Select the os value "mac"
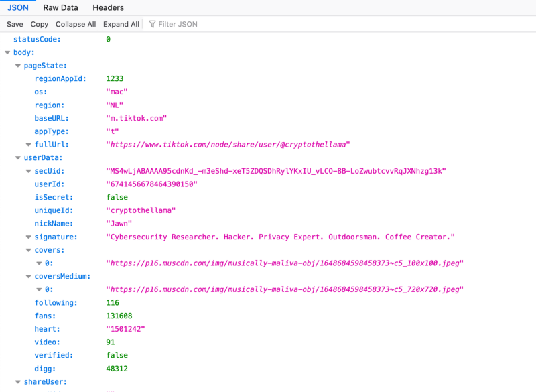The image size is (536, 392). tap(117, 92)
